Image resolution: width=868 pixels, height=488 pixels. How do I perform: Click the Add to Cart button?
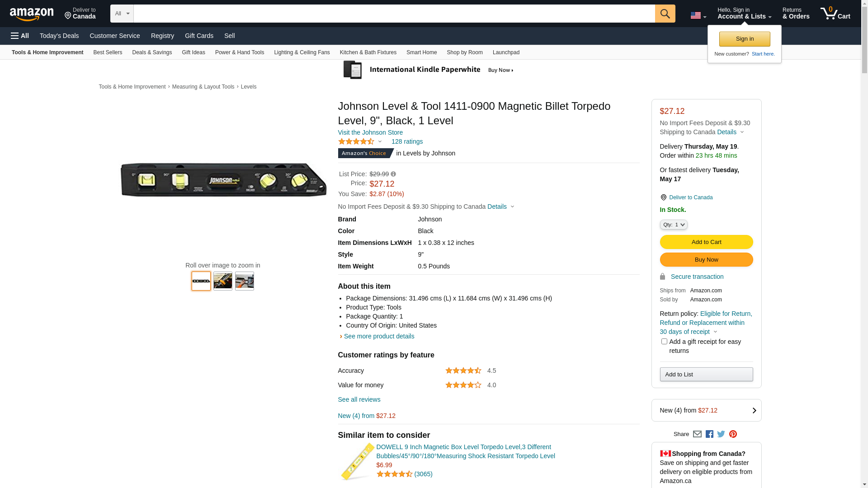(706, 242)
